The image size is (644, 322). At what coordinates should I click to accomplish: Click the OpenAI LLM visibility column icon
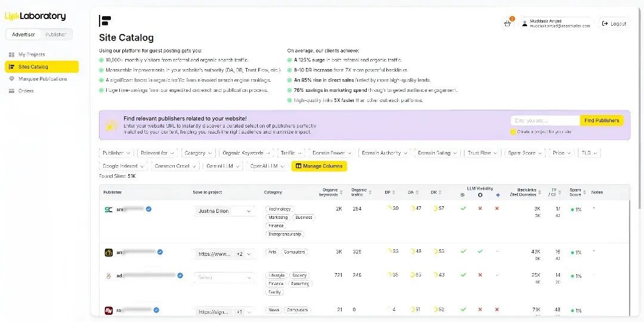[480, 196]
